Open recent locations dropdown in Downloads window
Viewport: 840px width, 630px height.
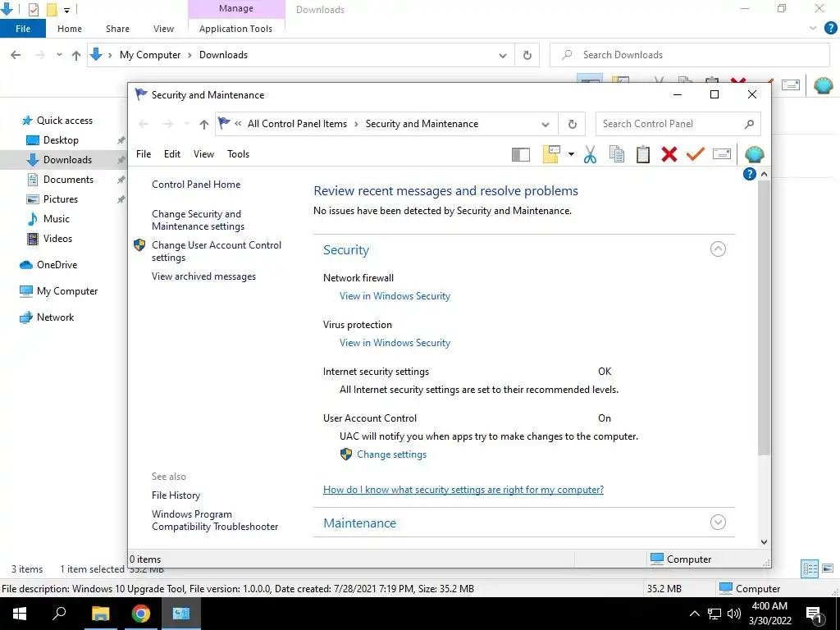59,55
